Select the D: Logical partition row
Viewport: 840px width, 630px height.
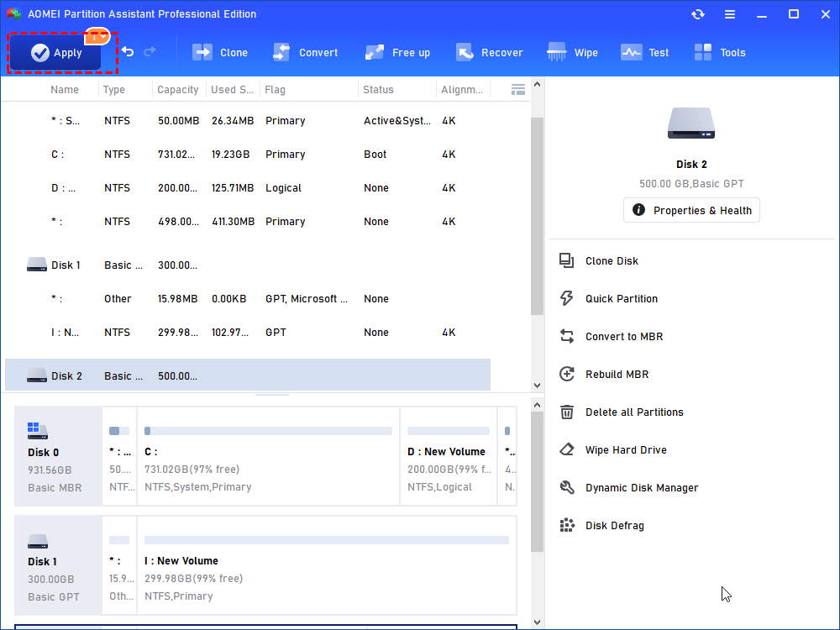[x=248, y=188]
